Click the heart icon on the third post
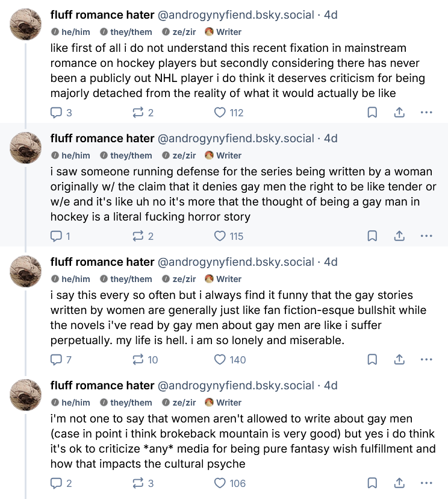This screenshot has height=499, width=448. (x=219, y=359)
